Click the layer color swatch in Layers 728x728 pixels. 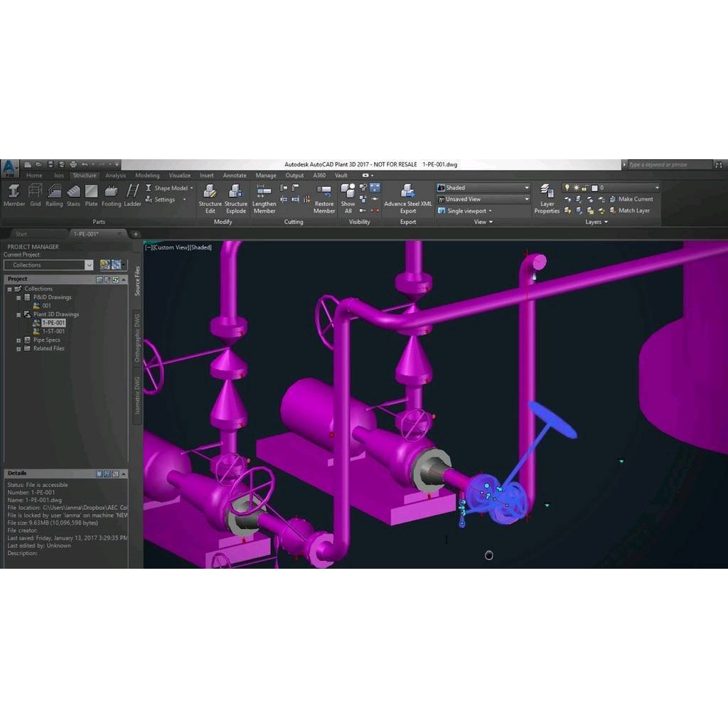click(x=594, y=188)
